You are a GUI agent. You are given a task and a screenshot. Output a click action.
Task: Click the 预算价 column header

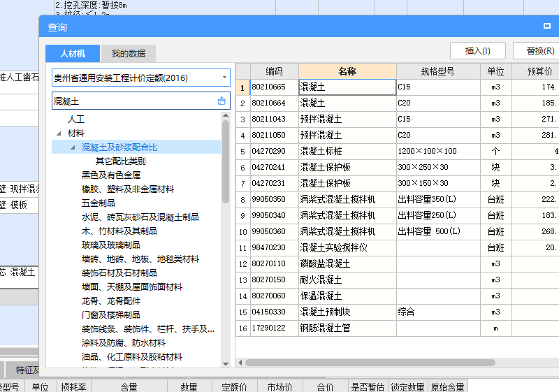point(535,71)
